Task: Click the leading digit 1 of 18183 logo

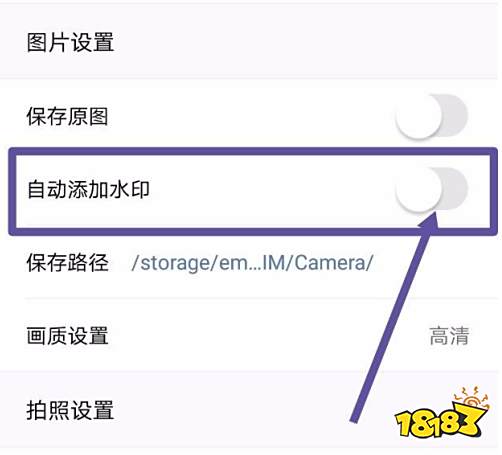Action: coord(404,424)
